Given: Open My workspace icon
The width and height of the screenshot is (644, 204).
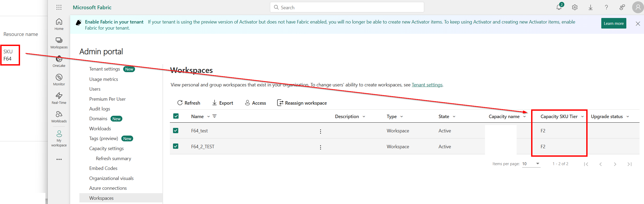Looking at the screenshot, I should [x=59, y=138].
